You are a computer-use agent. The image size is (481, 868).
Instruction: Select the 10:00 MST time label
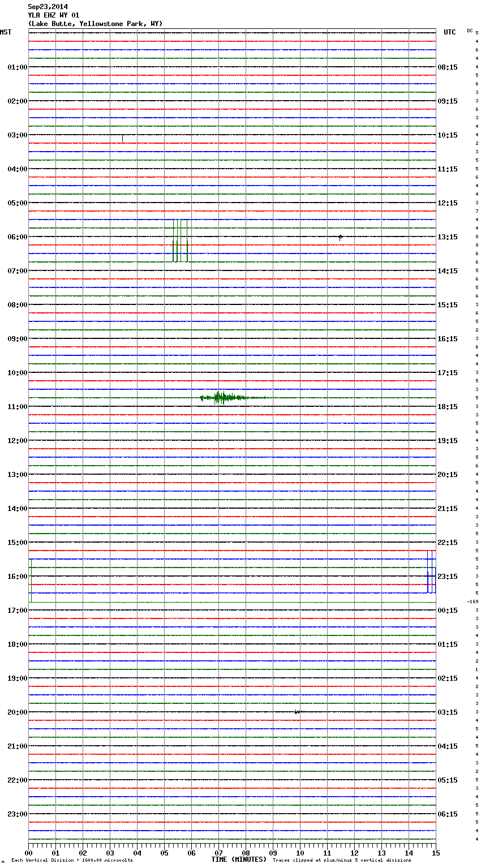pos(18,373)
